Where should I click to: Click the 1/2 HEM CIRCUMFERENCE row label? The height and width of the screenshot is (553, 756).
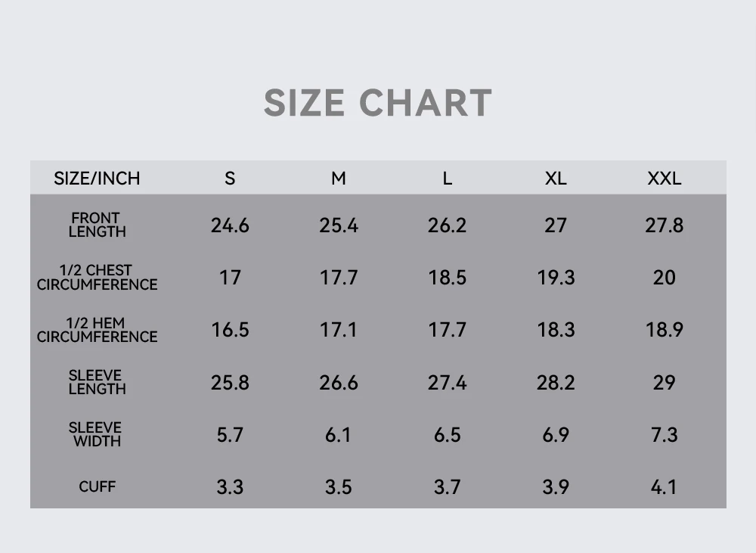[97, 330]
